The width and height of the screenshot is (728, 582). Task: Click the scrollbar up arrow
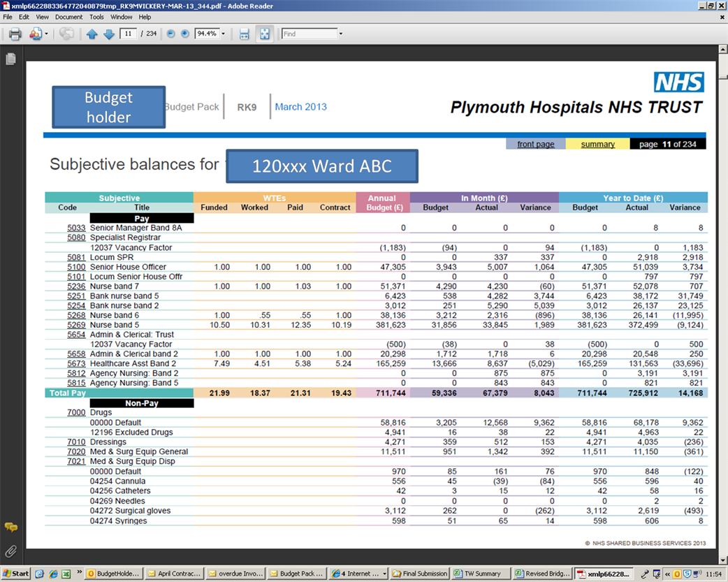pos(723,49)
